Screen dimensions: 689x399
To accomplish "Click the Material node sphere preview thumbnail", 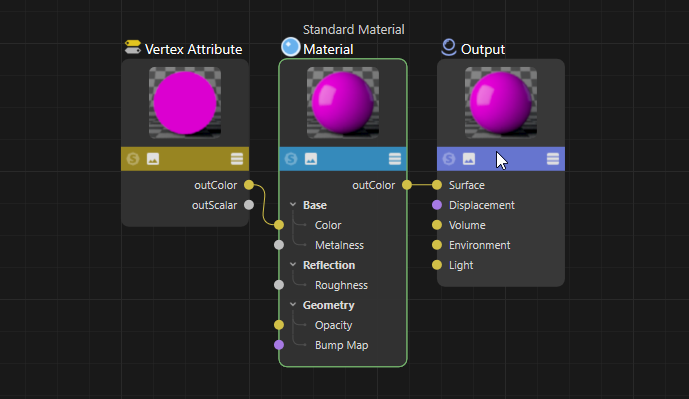I will (343, 103).
